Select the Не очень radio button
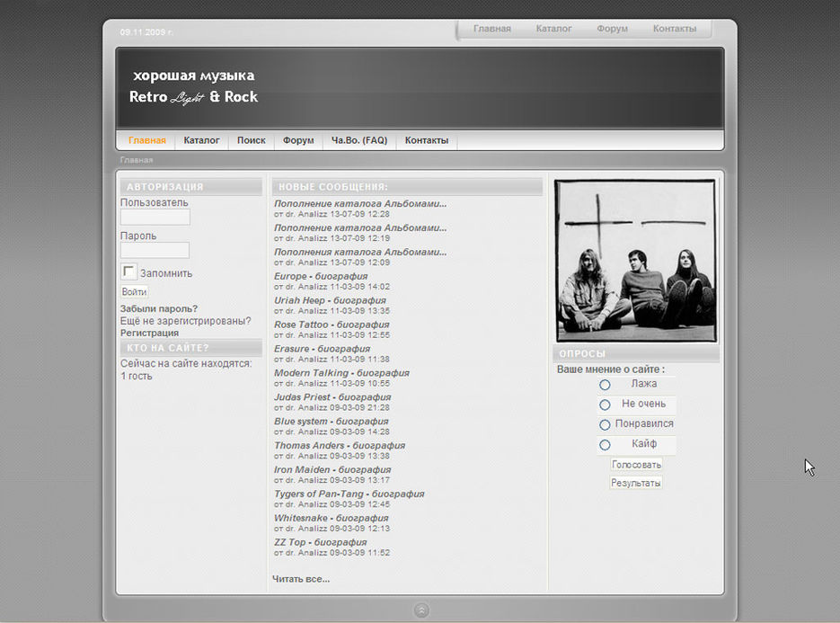The height and width of the screenshot is (623, 840). 605,405
